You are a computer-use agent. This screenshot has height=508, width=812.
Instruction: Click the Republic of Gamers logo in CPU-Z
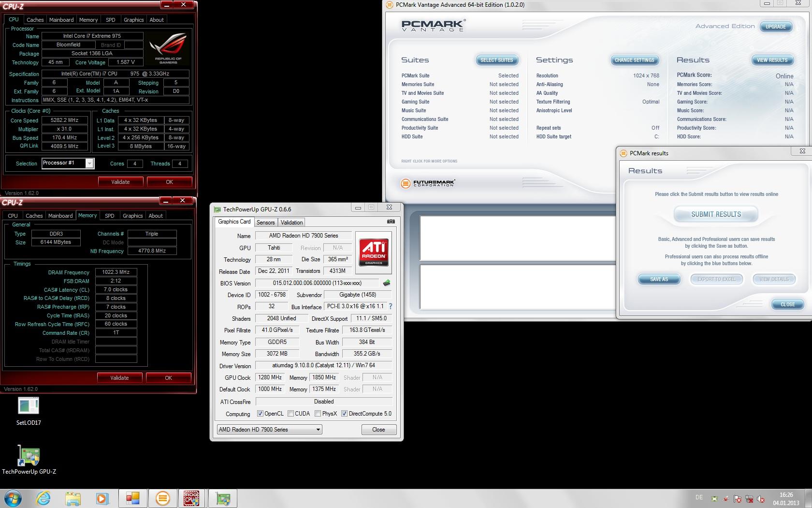point(168,49)
